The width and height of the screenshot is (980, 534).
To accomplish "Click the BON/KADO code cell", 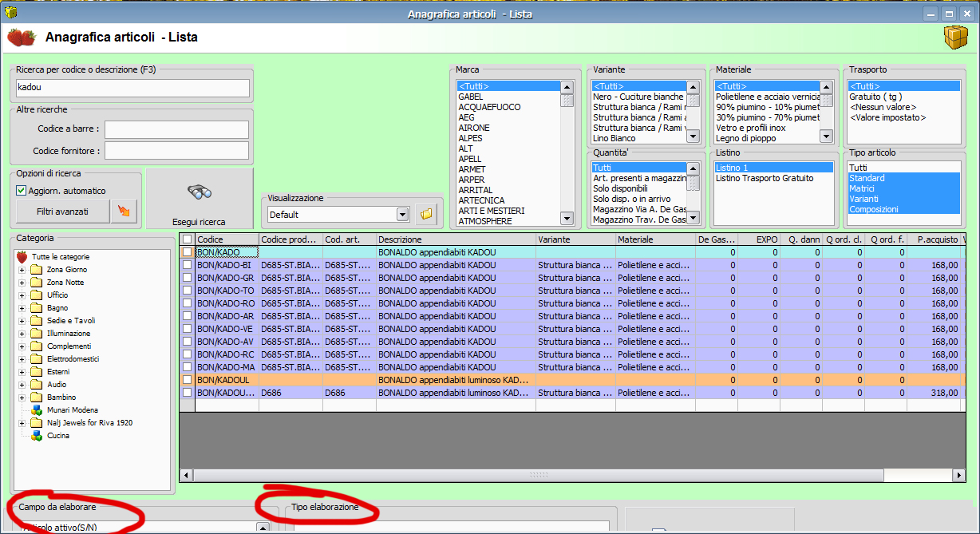I will 227,252.
